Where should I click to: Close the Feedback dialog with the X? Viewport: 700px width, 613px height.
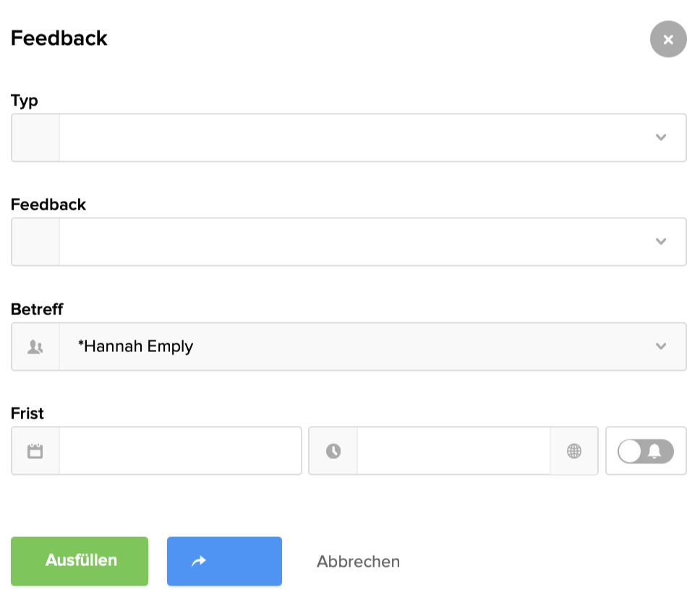pyautogui.click(x=667, y=39)
